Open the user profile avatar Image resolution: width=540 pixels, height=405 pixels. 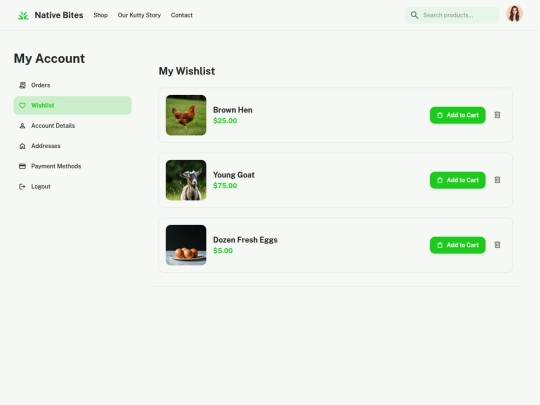(x=515, y=14)
